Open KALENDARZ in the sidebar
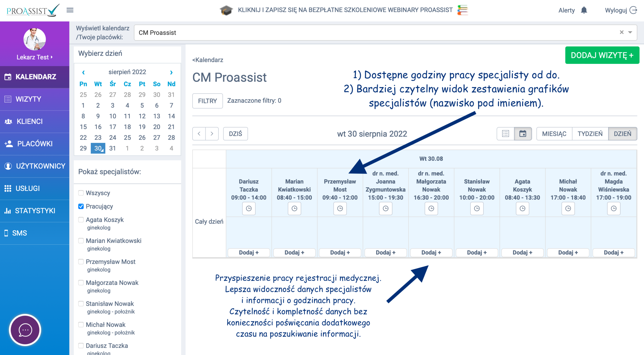 35,77
